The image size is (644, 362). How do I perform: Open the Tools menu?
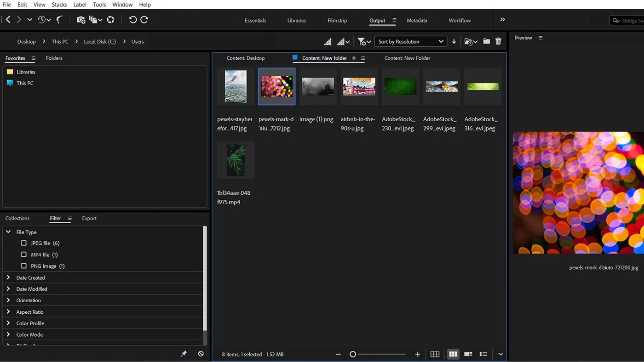pos(99,5)
